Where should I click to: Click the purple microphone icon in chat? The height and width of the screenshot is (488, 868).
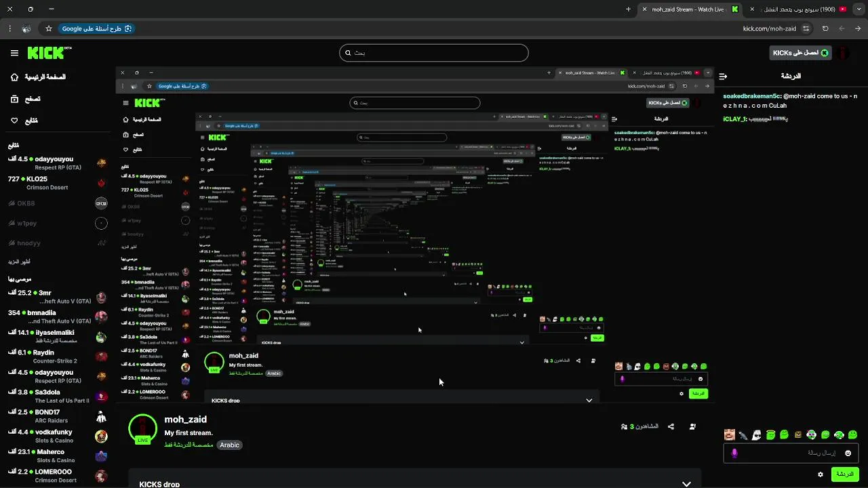pyautogui.click(x=734, y=453)
